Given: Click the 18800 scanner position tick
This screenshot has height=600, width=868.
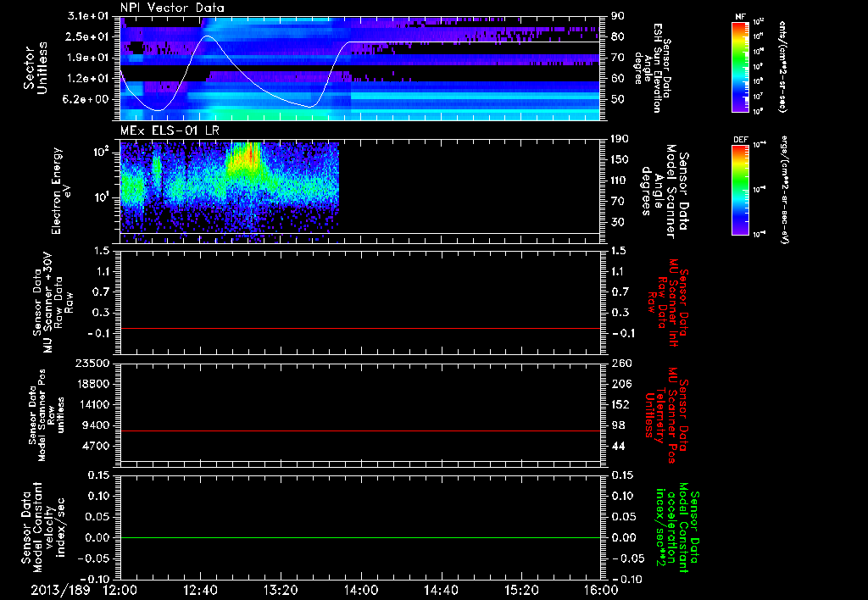Looking at the screenshot, I should [92, 384].
